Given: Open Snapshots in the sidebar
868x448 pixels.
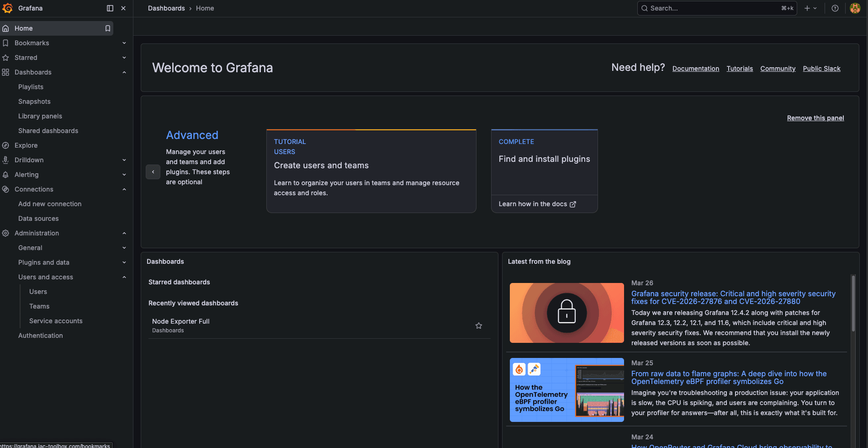Looking at the screenshot, I should (x=34, y=101).
